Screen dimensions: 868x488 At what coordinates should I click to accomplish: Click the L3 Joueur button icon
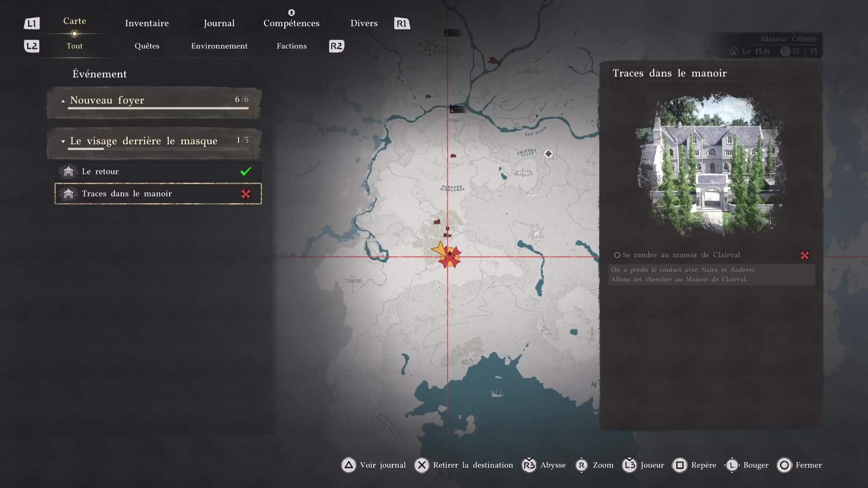point(629,465)
